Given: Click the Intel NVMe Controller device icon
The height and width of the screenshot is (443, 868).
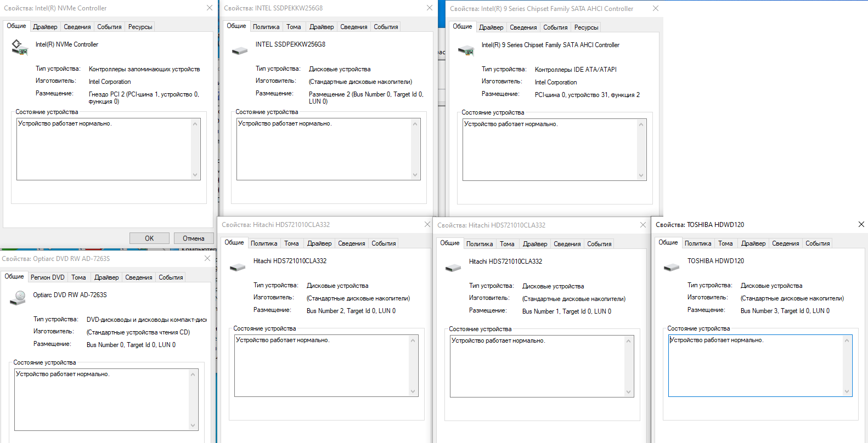Looking at the screenshot, I should 20,47.
